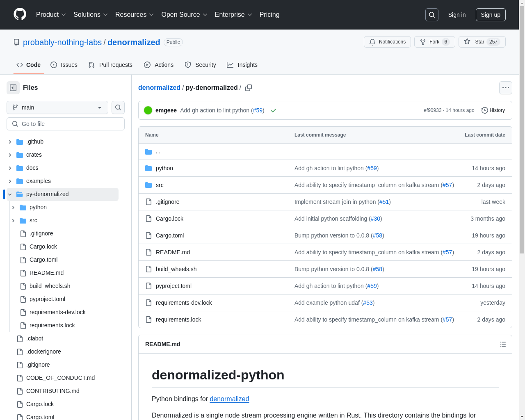
Task: Open the search magnifier in header
Action: 432,15
